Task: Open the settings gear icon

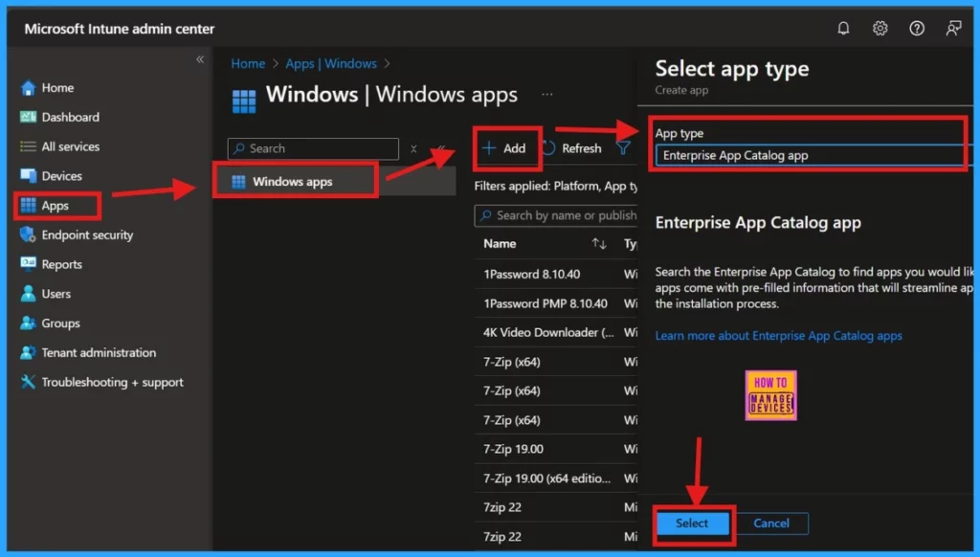Action: click(x=880, y=28)
